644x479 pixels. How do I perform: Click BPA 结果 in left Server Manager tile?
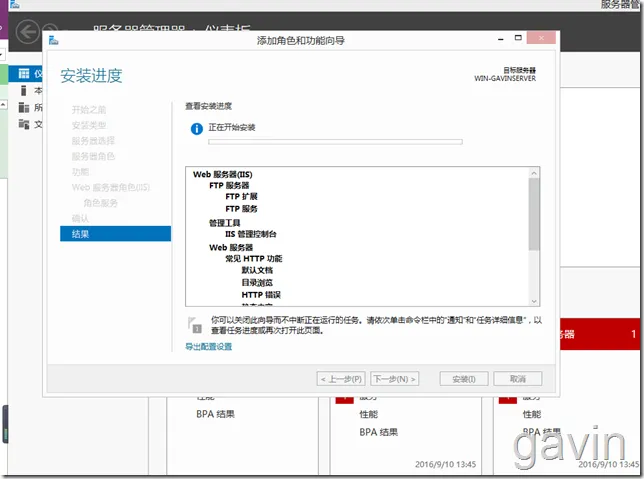pyautogui.click(x=216, y=414)
